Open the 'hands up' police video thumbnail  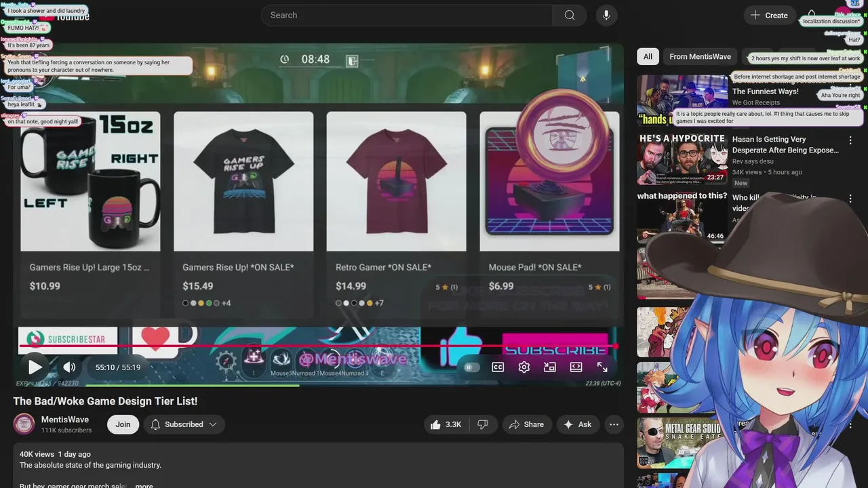tap(682, 100)
